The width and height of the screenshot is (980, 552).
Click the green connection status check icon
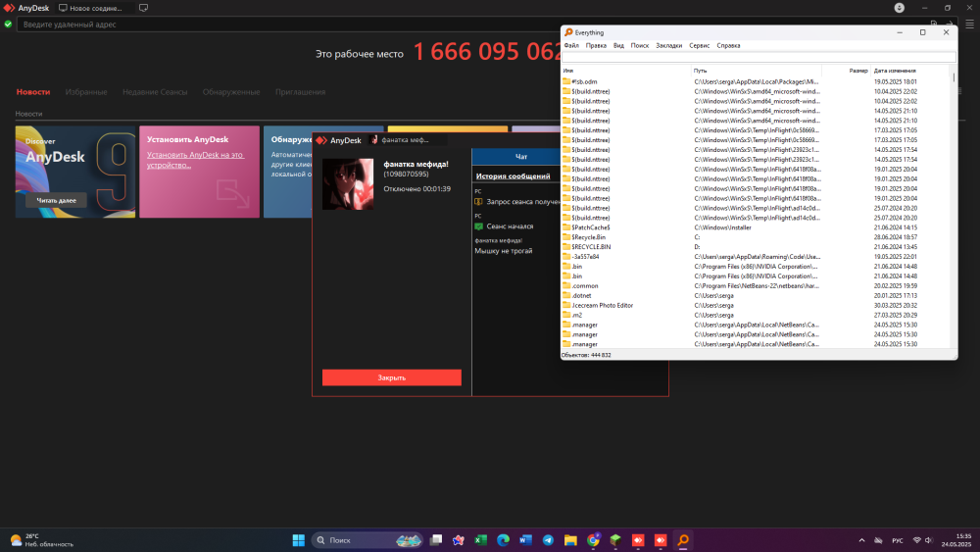8,25
